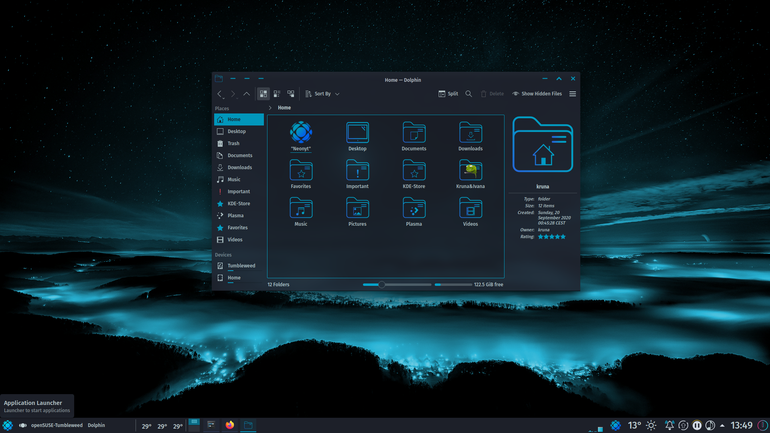Select the Documents folder icon in file view
This screenshot has height=433, width=770.
click(414, 133)
